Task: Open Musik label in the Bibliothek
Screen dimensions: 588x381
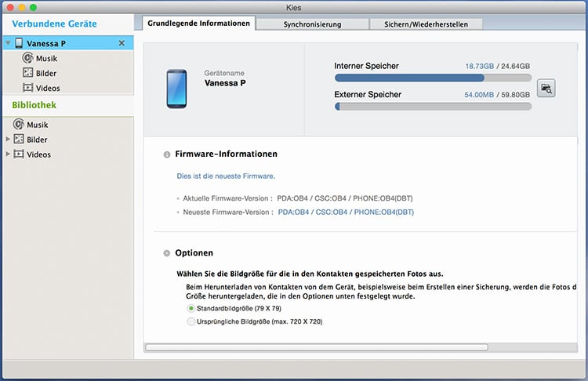Action: [38, 125]
